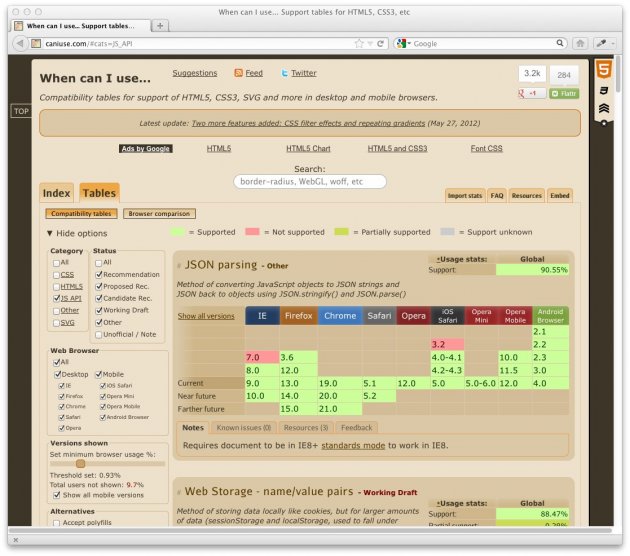Uncheck the Working Draft status checkbox
The image size is (630, 556).
(99, 311)
